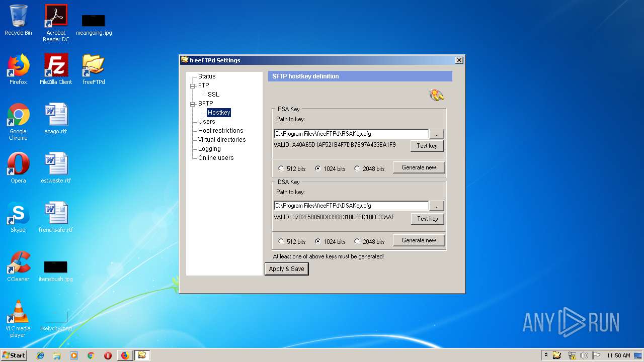Open the Users settings page
644x362 pixels.
[206, 122]
